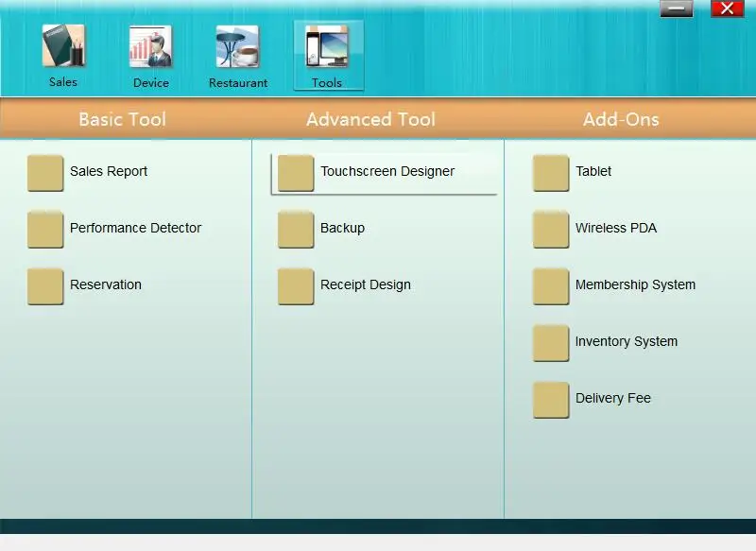Click the Sales Report folder icon
The image size is (756, 551).
tap(45, 173)
